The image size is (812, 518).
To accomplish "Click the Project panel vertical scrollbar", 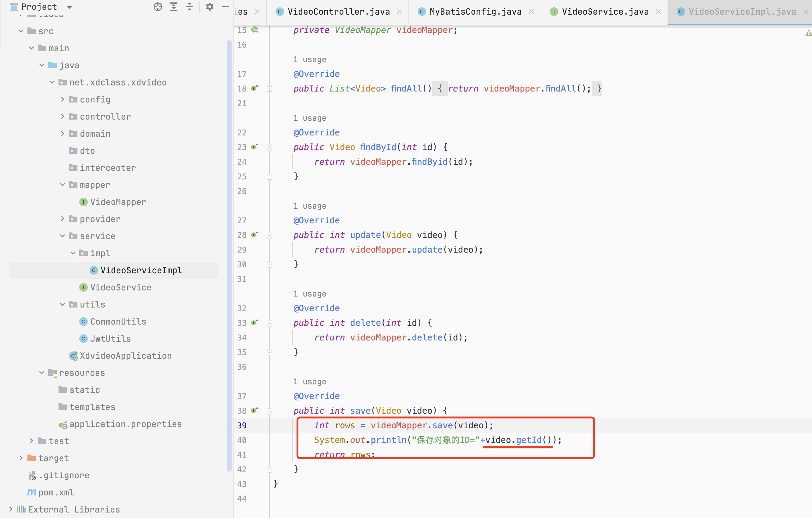I will pyautogui.click(x=229, y=256).
